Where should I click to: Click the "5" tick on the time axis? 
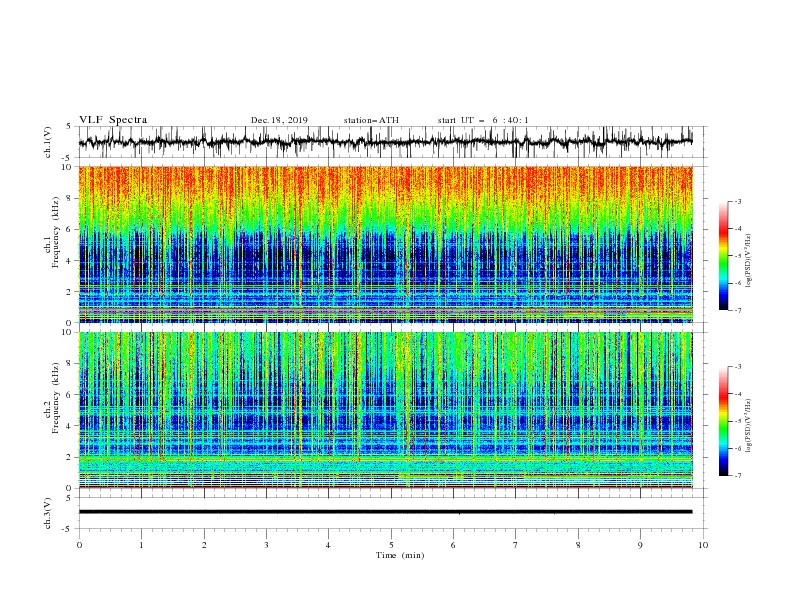coord(391,545)
